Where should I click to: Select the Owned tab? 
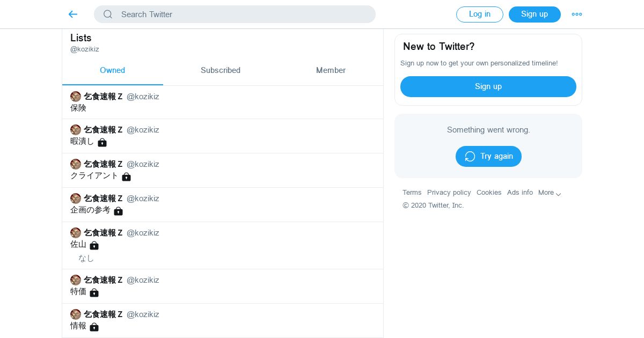coord(112,70)
